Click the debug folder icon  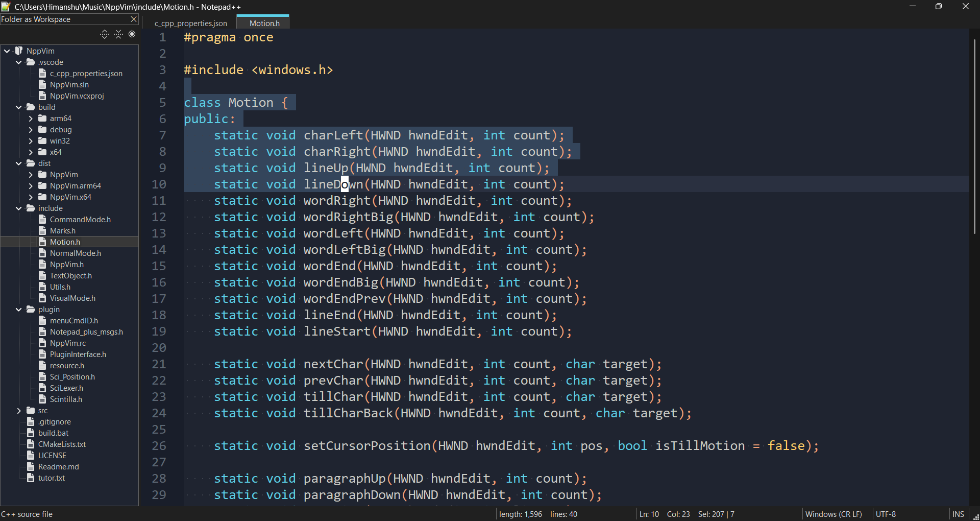tap(42, 130)
